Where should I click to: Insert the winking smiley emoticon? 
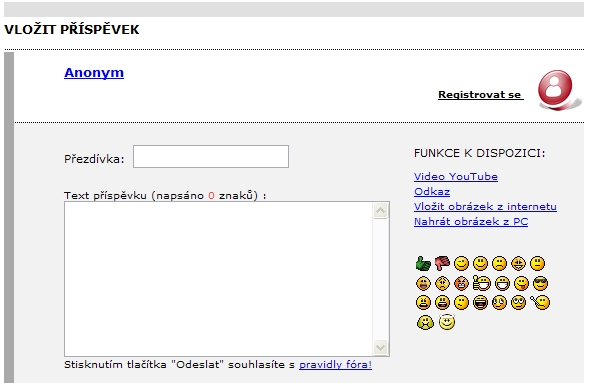pyautogui.click(x=461, y=264)
